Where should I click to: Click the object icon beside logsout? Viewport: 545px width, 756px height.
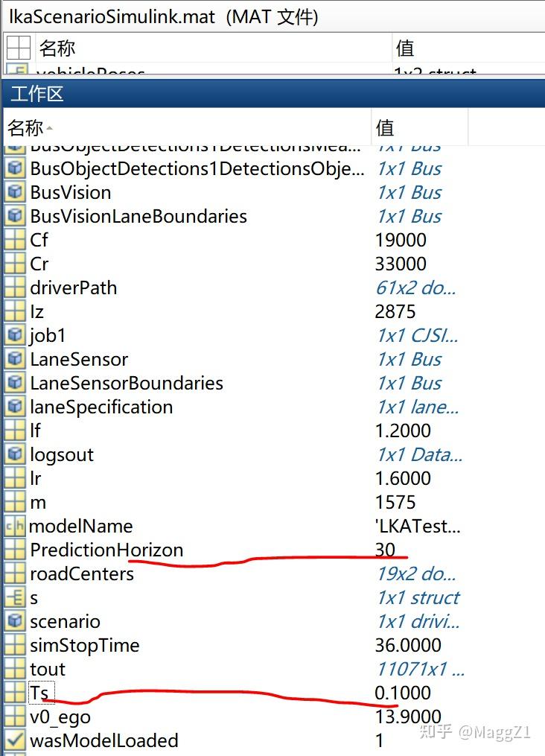[15, 454]
